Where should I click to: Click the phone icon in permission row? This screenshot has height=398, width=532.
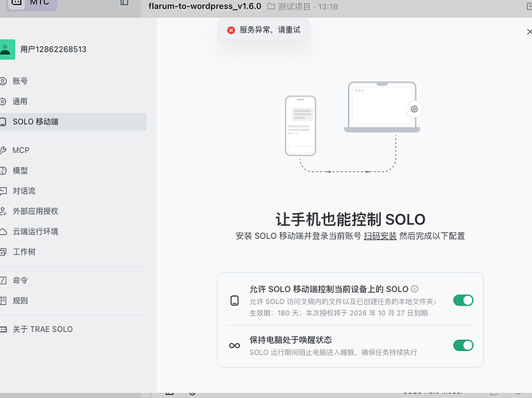tap(234, 300)
